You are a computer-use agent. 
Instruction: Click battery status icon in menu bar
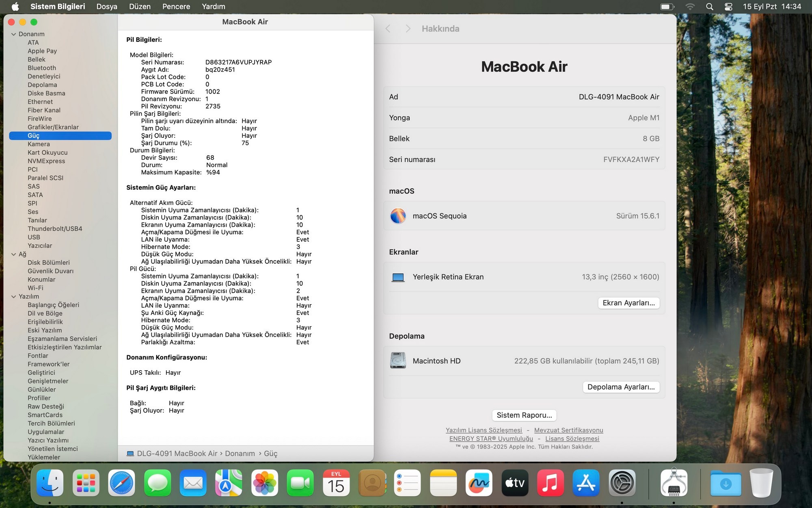click(667, 7)
